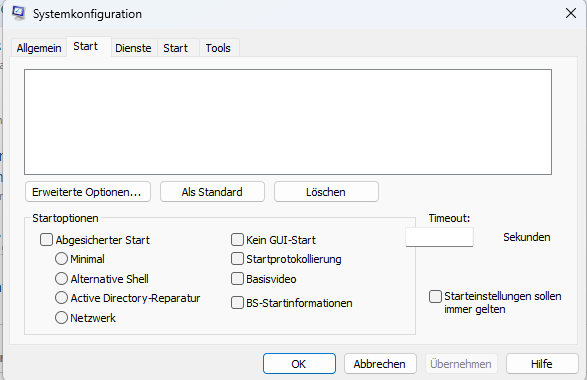The width and height of the screenshot is (587, 380).
Task: Cancel using the Abbrechen button
Action: (x=380, y=364)
